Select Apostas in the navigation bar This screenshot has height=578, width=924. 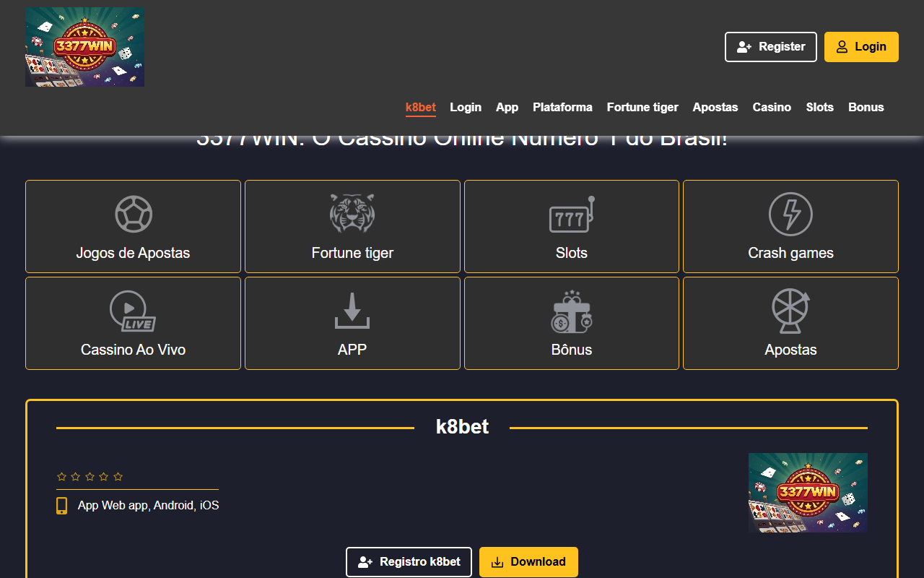coord(715,107)
